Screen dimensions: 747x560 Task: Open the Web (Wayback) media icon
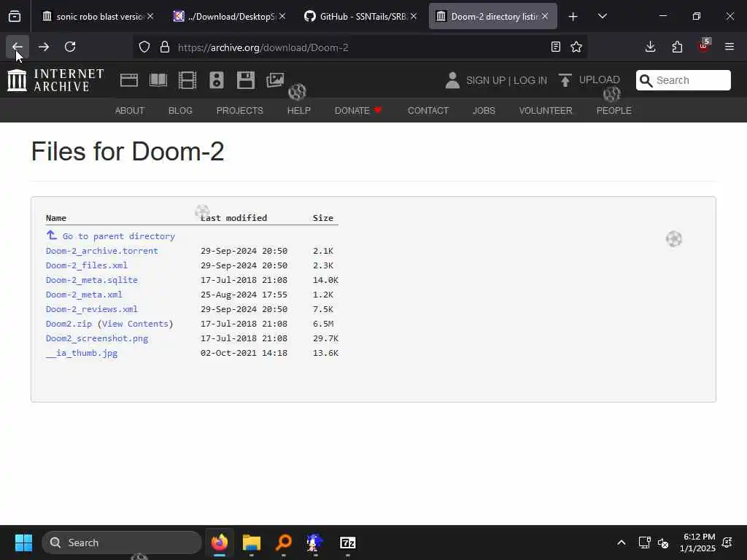129,80
